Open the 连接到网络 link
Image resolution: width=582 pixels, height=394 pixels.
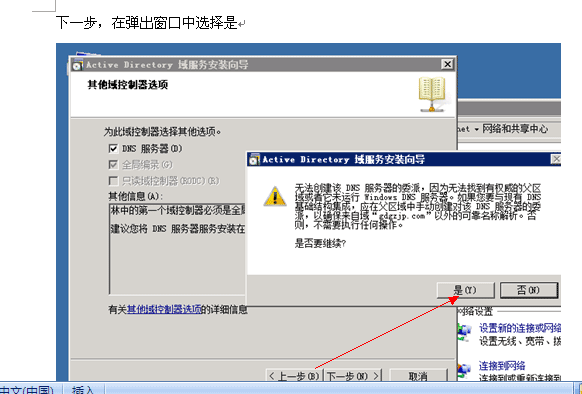tap(502, 366)
